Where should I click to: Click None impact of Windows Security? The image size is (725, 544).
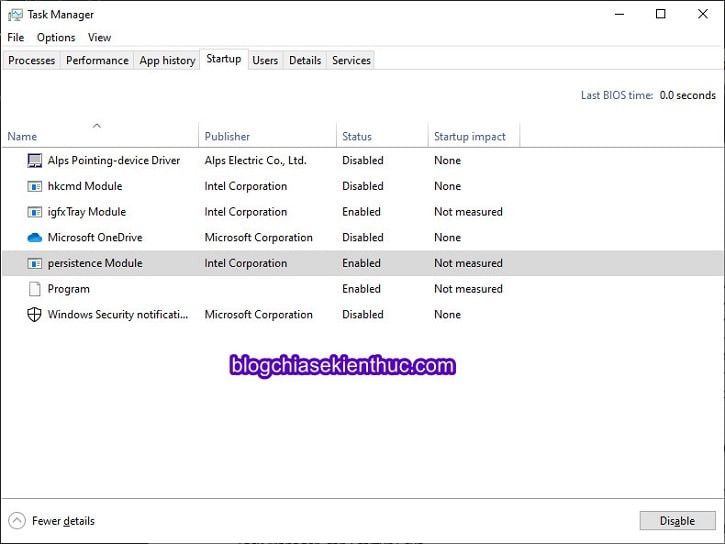tap(447, 315)
